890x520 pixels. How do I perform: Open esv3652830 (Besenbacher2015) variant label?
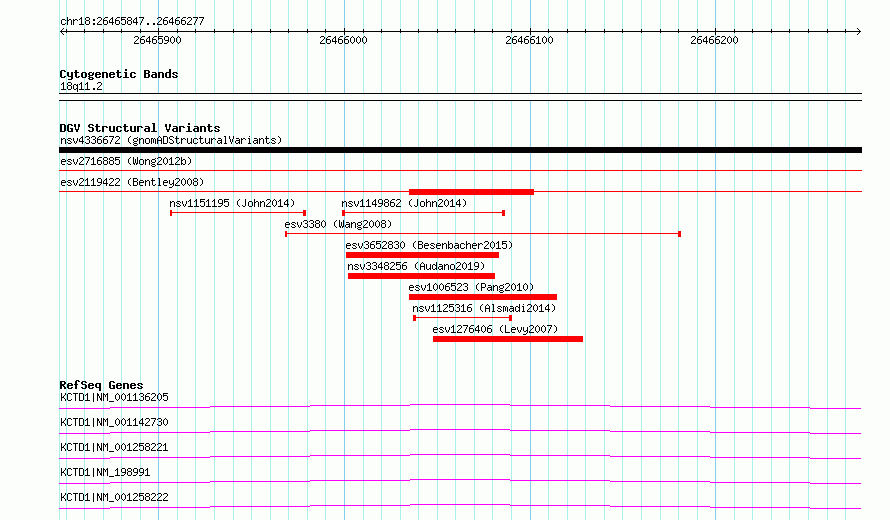(x=429, y=245)
